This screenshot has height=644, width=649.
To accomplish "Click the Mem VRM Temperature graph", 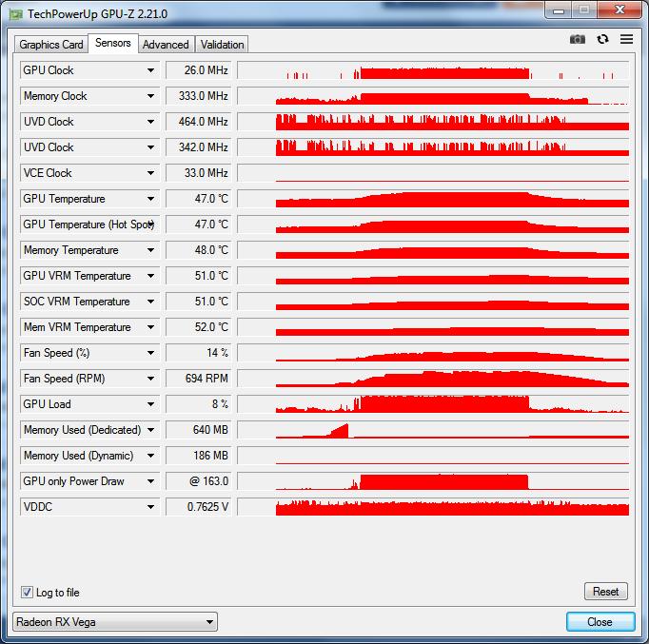I will tap(433, 327).
